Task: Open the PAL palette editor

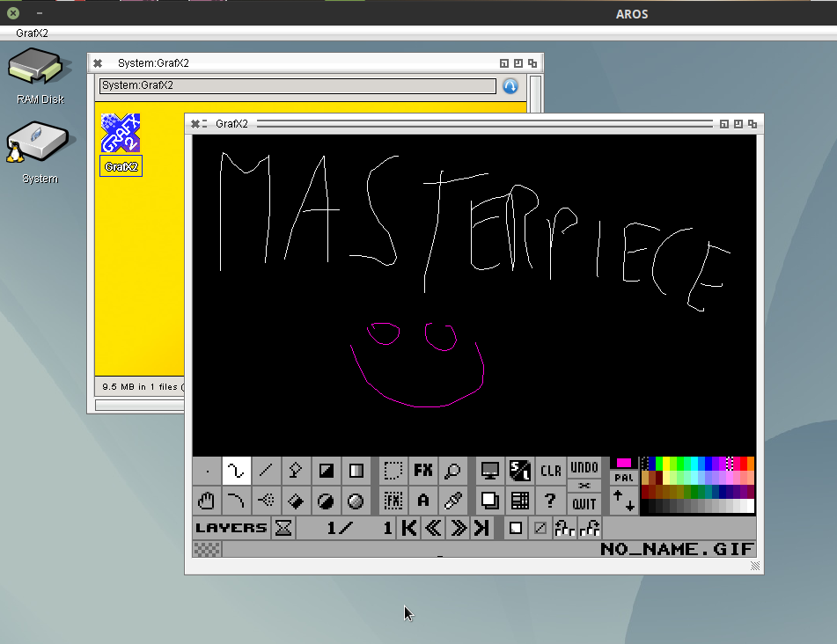Action: click(623, 478)
